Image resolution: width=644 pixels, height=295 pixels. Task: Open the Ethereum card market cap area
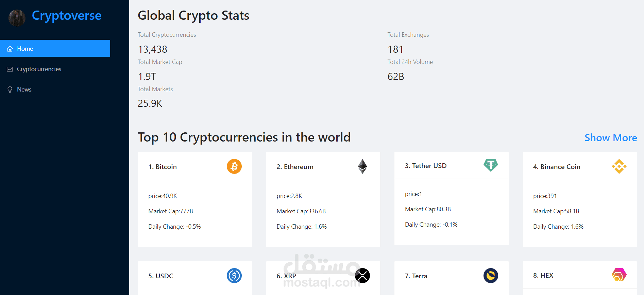tap(301, 211)
